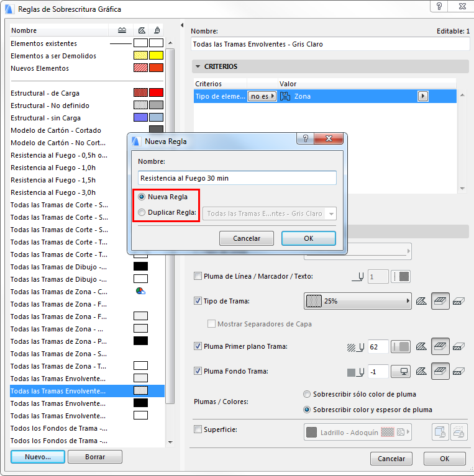Click the surface paint column header icon
This screenshot has width=474, height=476.
pyautogui.click(x=157, y=30)
